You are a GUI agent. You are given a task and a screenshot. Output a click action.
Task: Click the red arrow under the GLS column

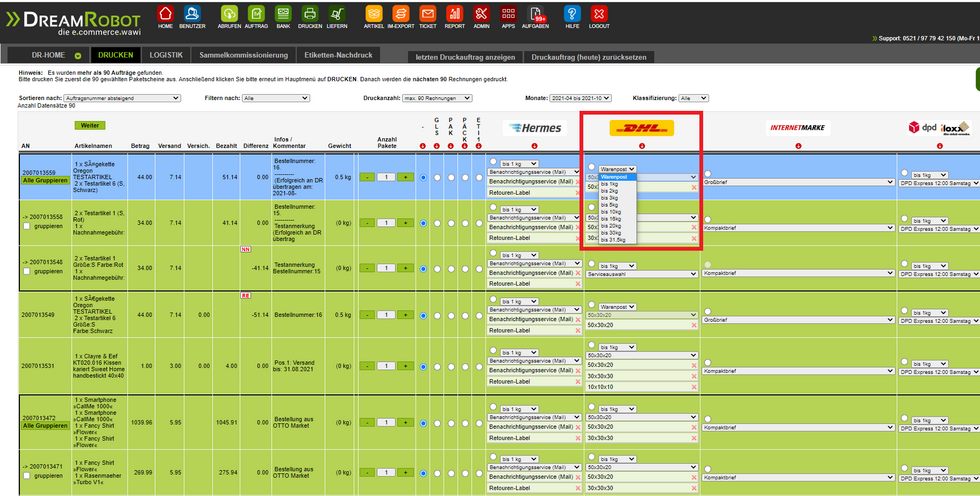click(437, 146)
